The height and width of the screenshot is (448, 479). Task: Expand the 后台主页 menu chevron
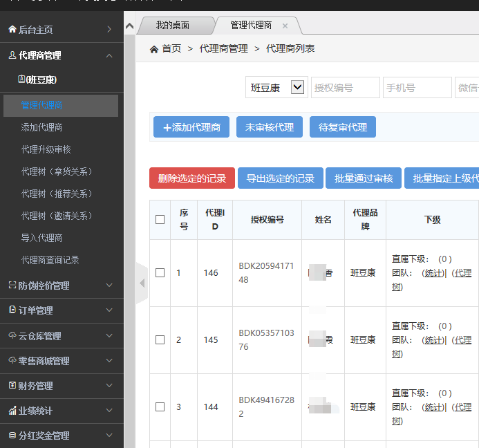[x=109, y=29]
